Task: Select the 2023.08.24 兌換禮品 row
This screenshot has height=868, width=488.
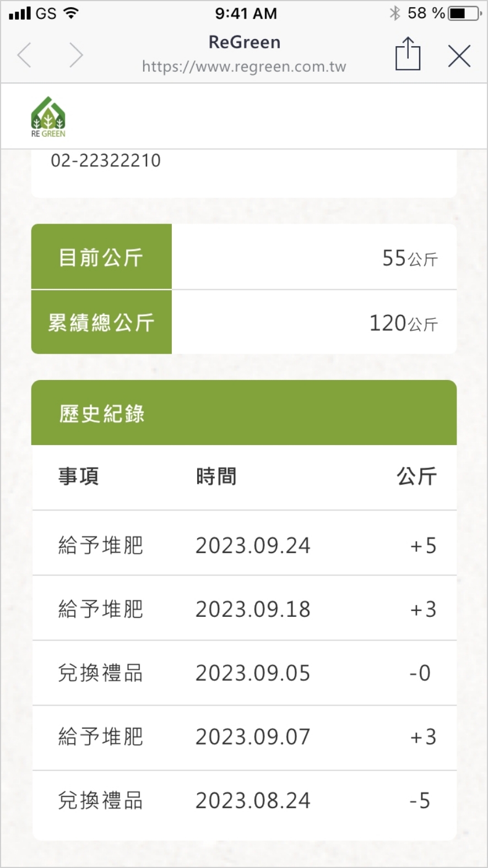Action: [x=244, y=800]
